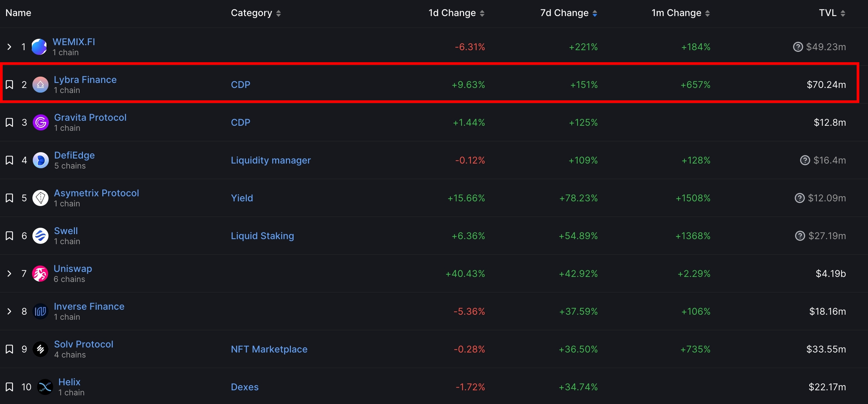Open NFT Marketplace category link
Image resolution: width=868 pixels, height=404 pixels.
[269, 349]
